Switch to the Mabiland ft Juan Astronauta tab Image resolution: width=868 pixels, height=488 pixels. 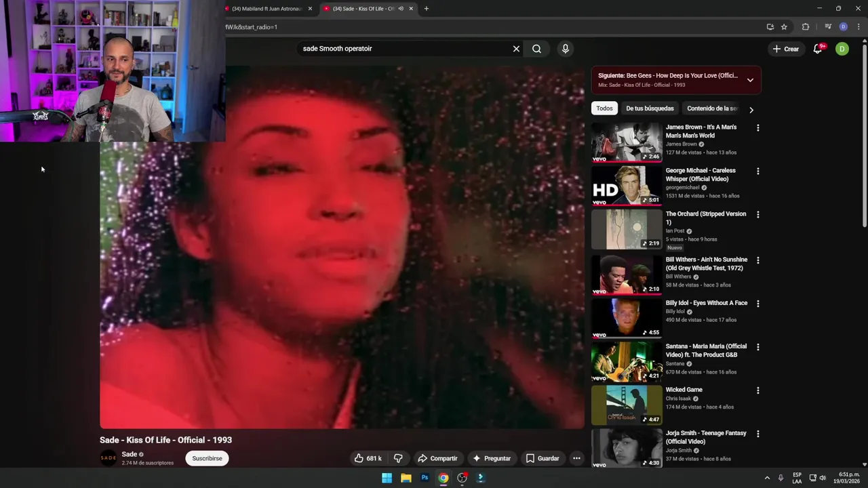point(267,9)
